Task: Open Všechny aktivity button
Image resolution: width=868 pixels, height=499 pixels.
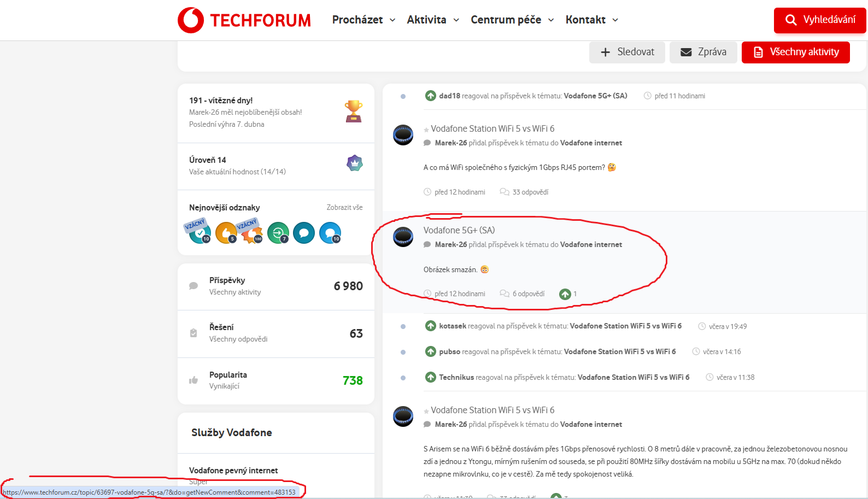Action: click(x=796, y=52)
